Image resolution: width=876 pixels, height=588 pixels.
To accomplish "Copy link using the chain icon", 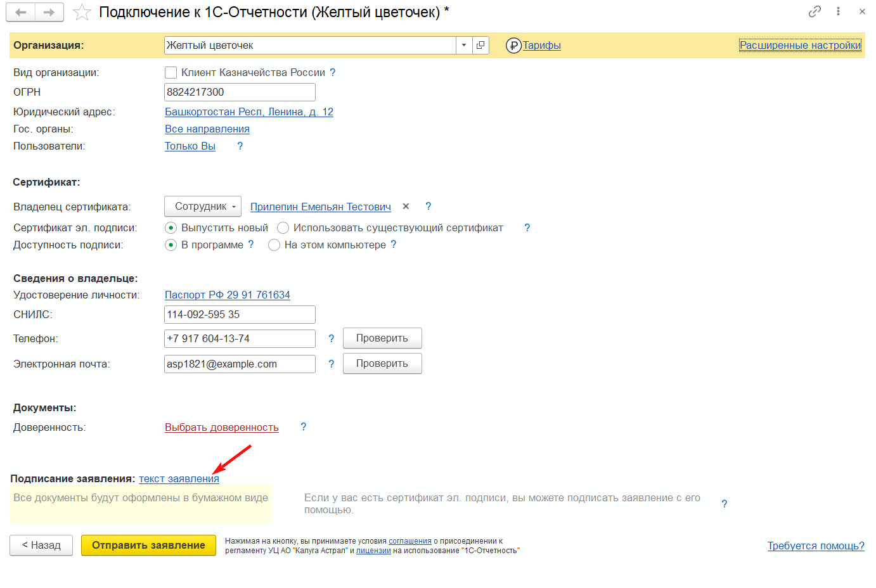I will click(x=815, y=11).
